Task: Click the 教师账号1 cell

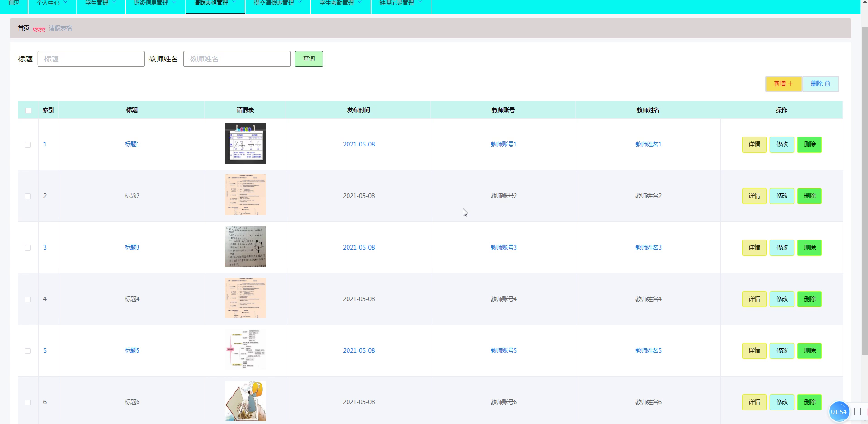Action: click(504, 145)
